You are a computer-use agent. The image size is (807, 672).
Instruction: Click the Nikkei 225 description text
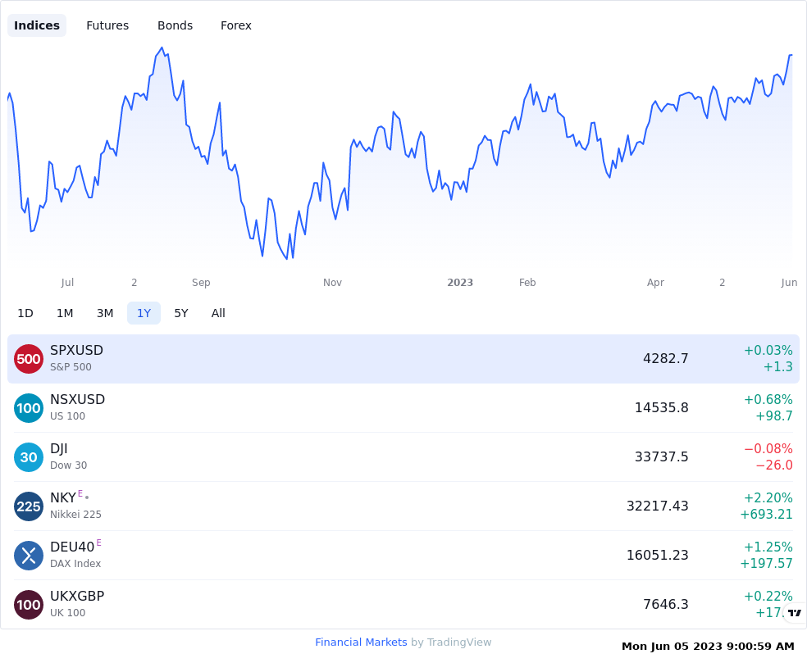pyautogui.click(x=75, y=514)
